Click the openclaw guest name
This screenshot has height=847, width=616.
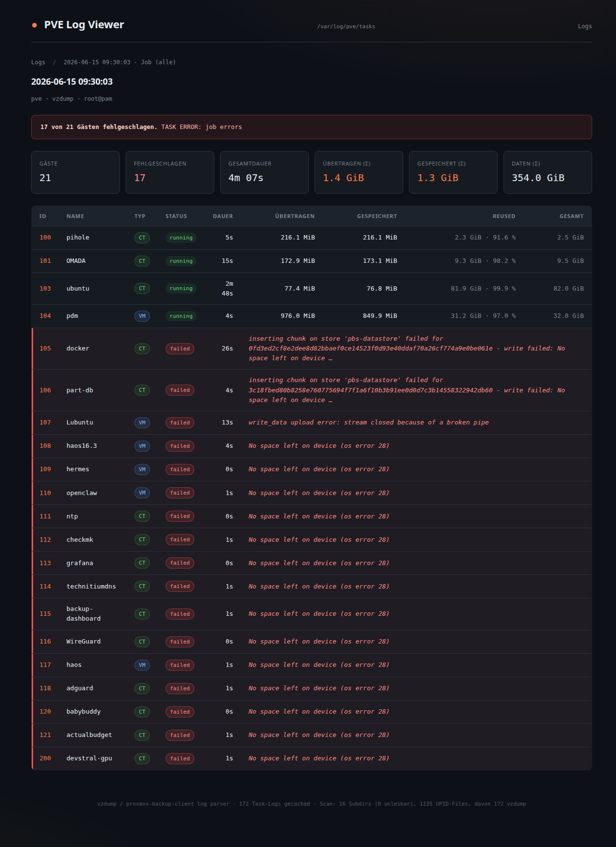[x=82, y=493]
